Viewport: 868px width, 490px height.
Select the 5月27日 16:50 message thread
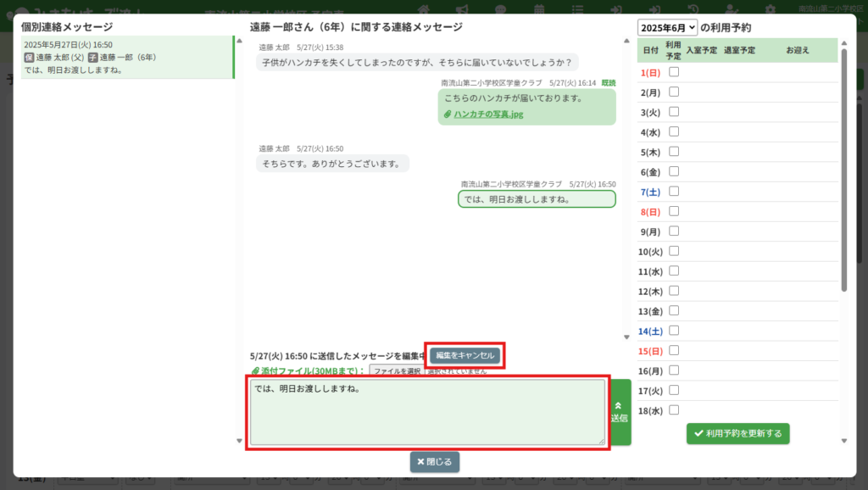point(127,57)
